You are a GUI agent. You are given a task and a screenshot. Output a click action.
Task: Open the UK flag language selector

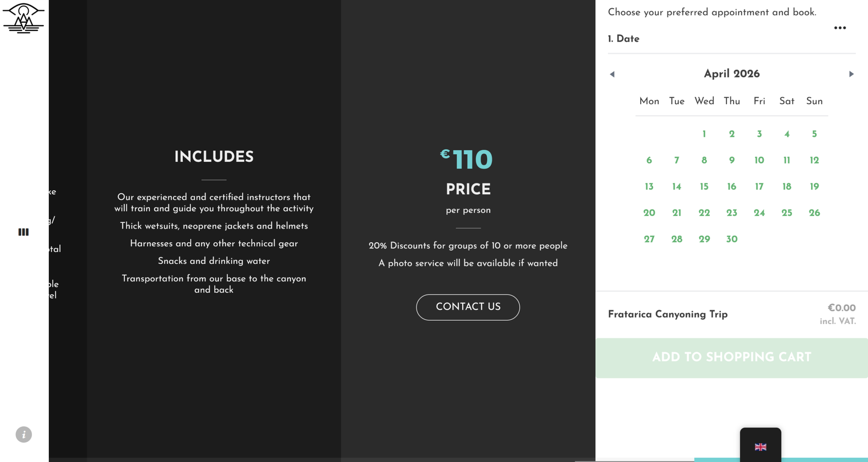[761, 447]
